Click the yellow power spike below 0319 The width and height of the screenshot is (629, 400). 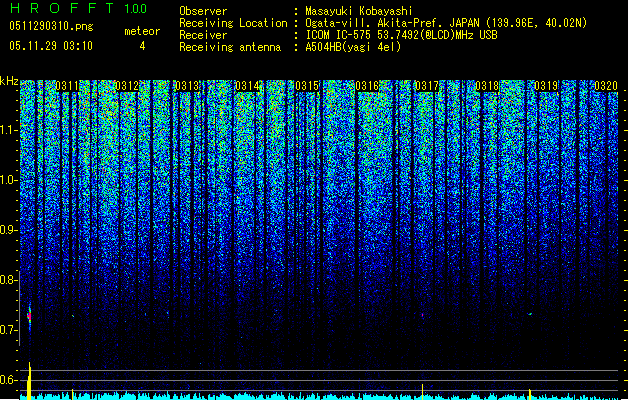click(x=530, y=394)
